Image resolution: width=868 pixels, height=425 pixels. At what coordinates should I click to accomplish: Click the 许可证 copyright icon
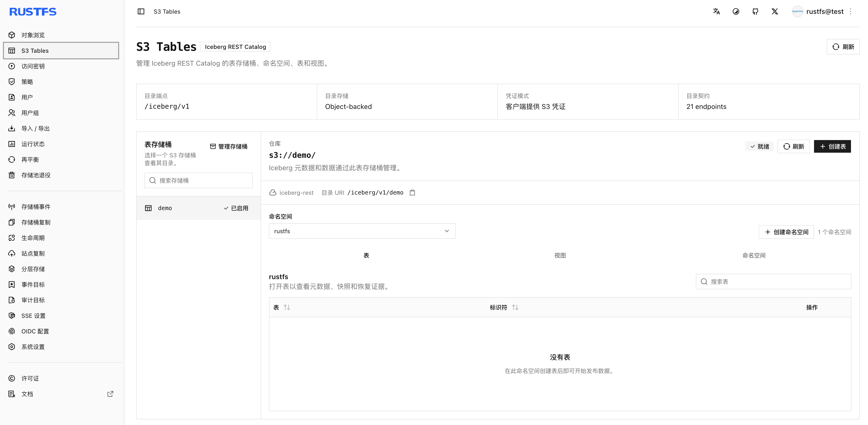[12, 379]
